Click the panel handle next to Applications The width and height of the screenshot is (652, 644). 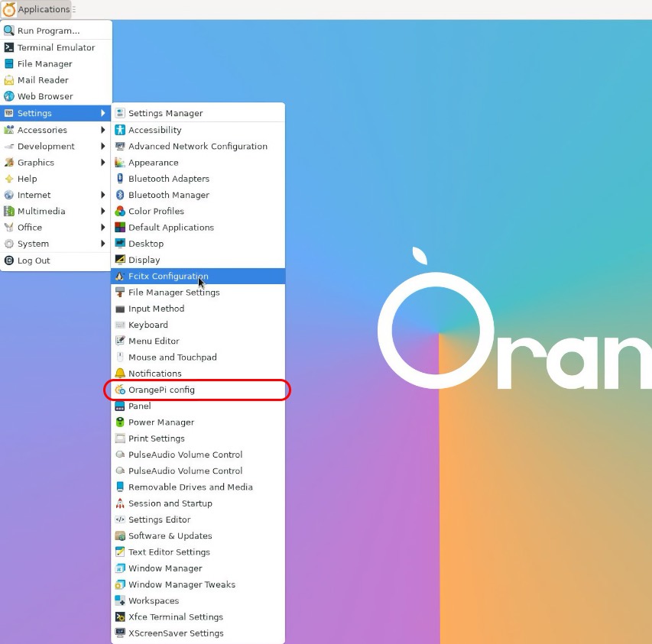point(74,10)
